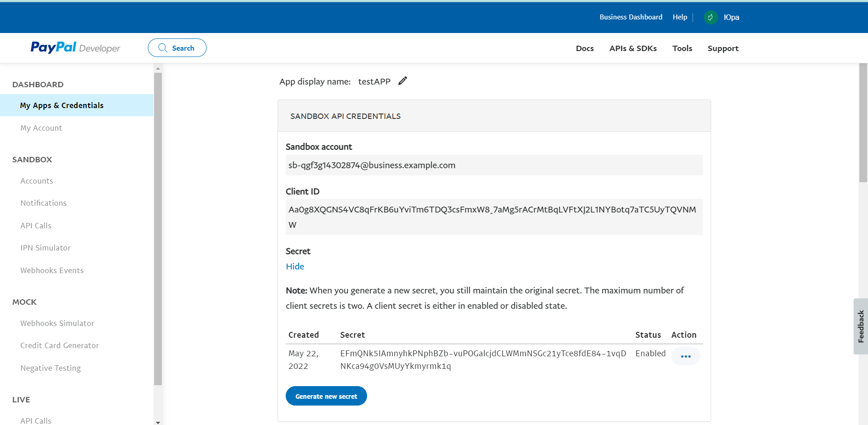Open Business Dashboard link
This screenshot has height=425, width=868.
coord(631,17)
